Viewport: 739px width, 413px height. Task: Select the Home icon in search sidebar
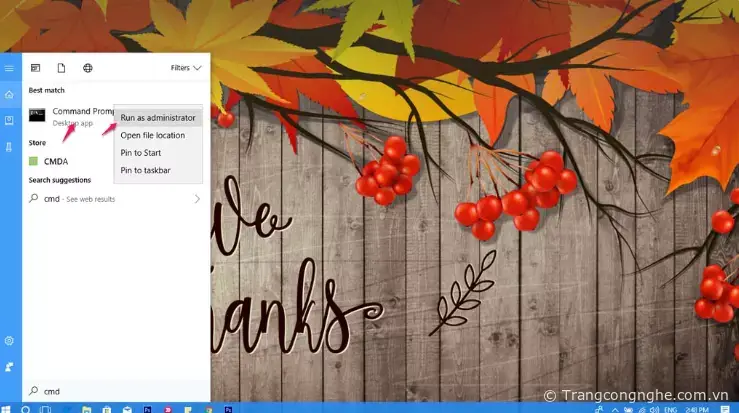coord(9,94)
